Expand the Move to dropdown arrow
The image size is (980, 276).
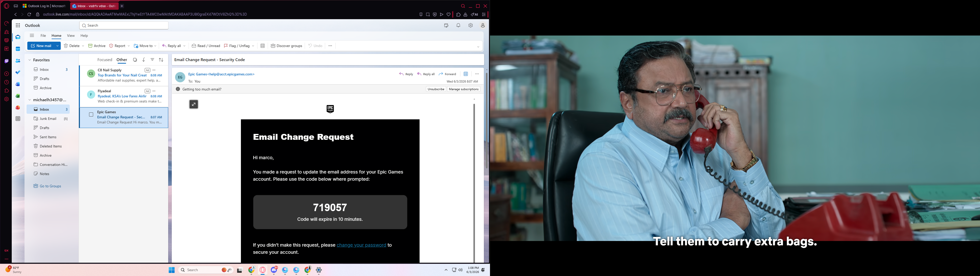155,46
